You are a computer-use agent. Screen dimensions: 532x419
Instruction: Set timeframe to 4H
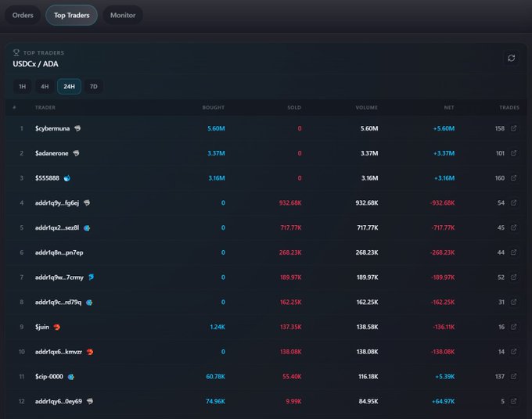point(45,87)
